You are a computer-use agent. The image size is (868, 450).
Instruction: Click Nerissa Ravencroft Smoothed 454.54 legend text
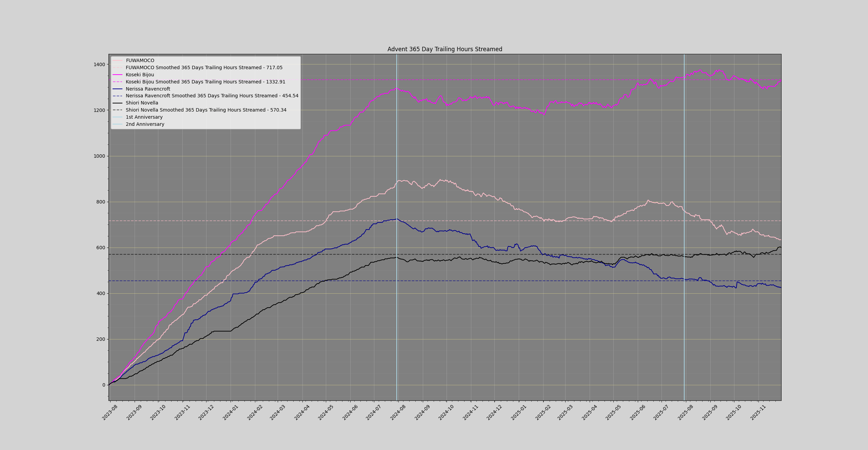212,96
